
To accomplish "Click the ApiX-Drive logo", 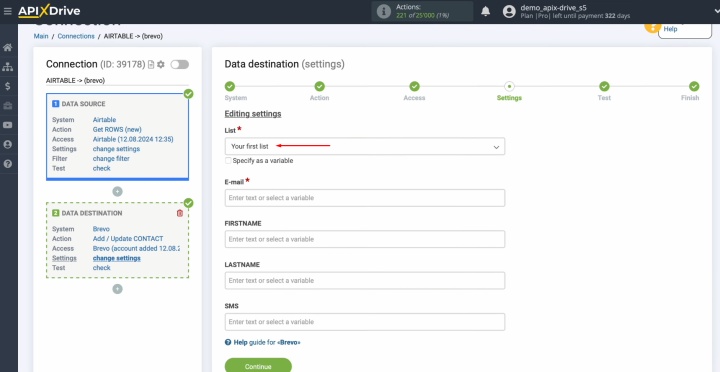I will pos(49,11).
